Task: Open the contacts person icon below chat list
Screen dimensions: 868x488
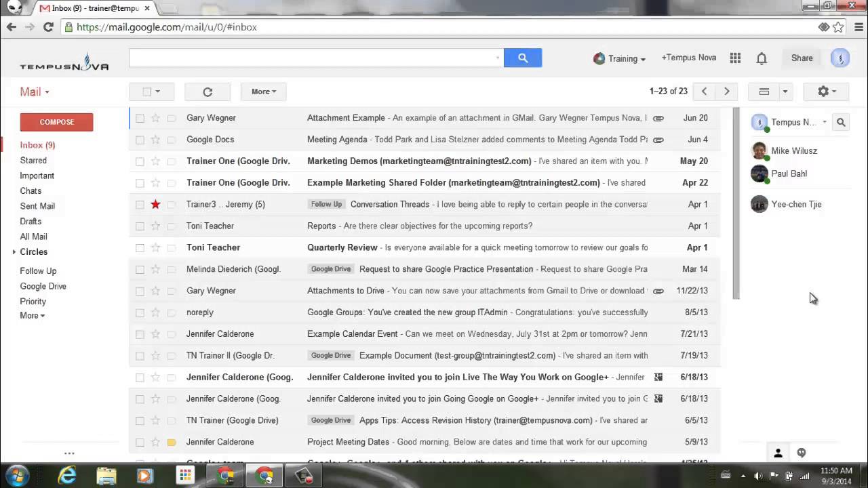Action: click(778, 453)
